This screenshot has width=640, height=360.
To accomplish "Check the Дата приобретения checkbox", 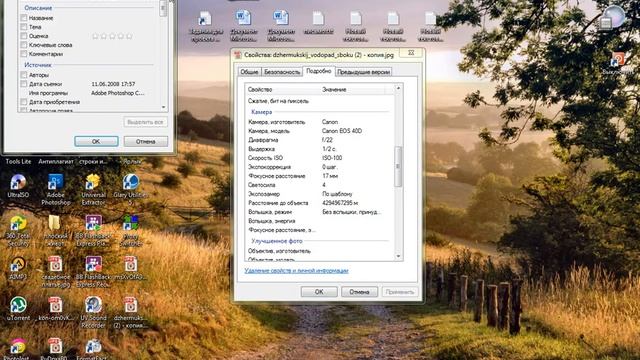I will tap(24, 102).
